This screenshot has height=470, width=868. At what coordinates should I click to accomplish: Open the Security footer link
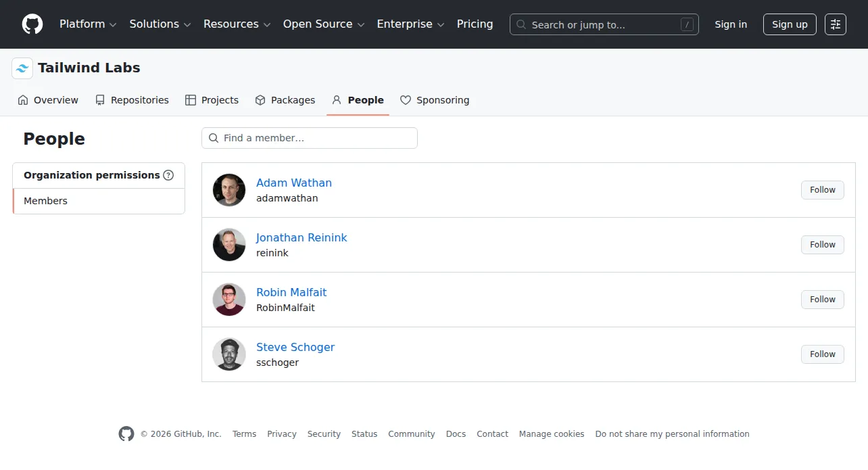pos(324,434)
